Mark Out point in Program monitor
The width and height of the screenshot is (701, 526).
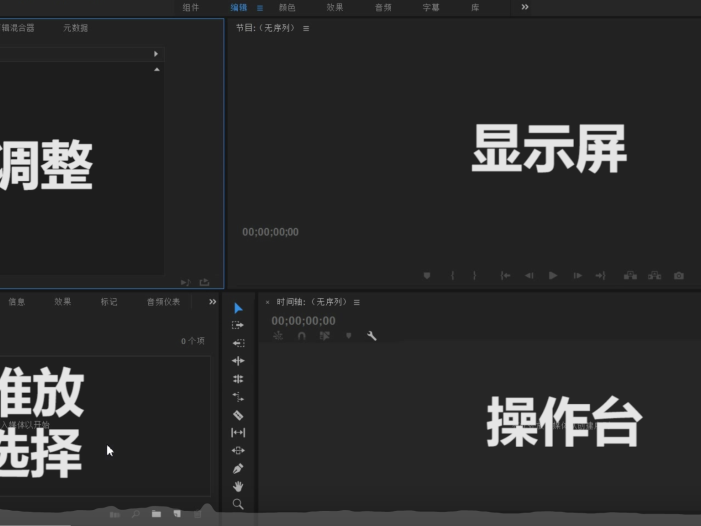tap(474, 276)
